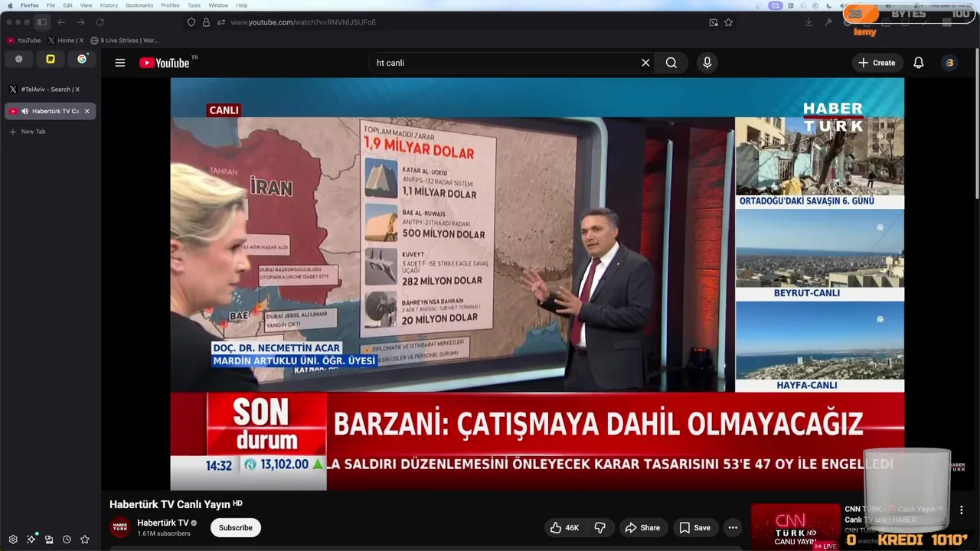980x551 pixels.
Task: Clear the 'ht canli' search text
Action: pos(645,63)
